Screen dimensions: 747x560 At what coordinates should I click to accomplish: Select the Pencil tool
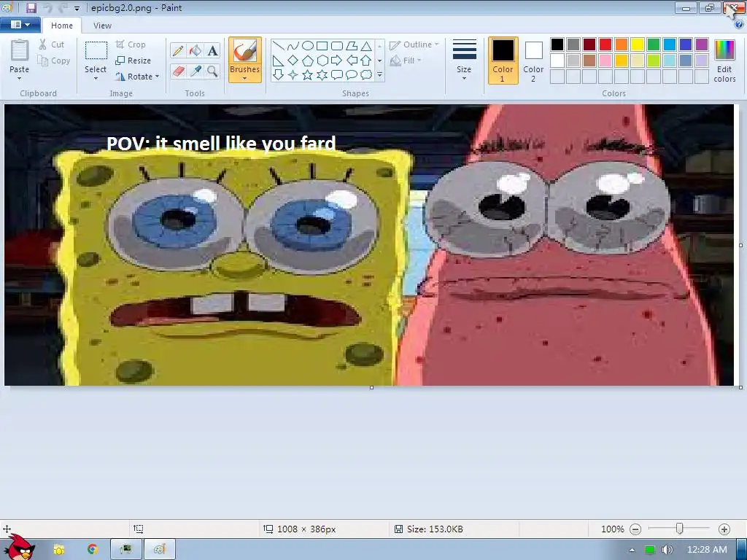tap(178, 50)
